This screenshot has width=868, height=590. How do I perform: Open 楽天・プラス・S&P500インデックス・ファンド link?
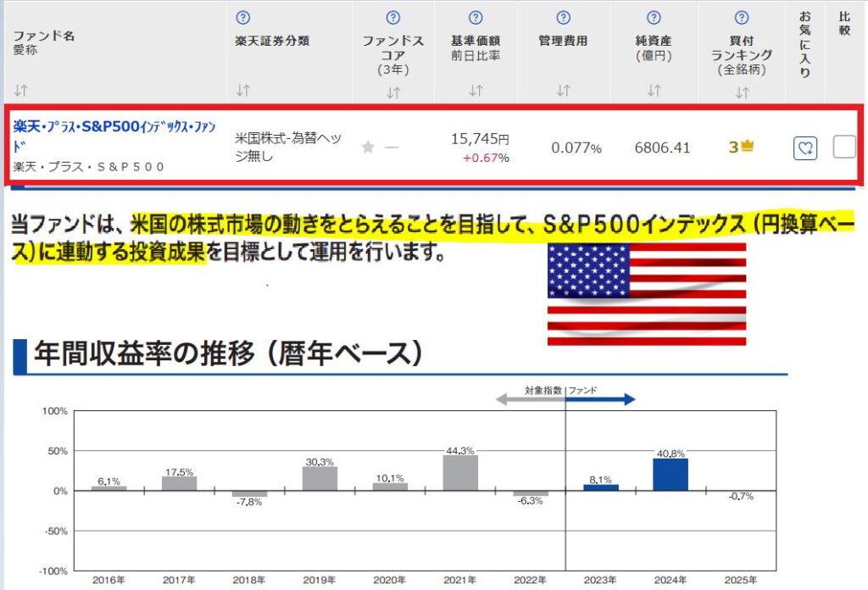coord(114,126)
